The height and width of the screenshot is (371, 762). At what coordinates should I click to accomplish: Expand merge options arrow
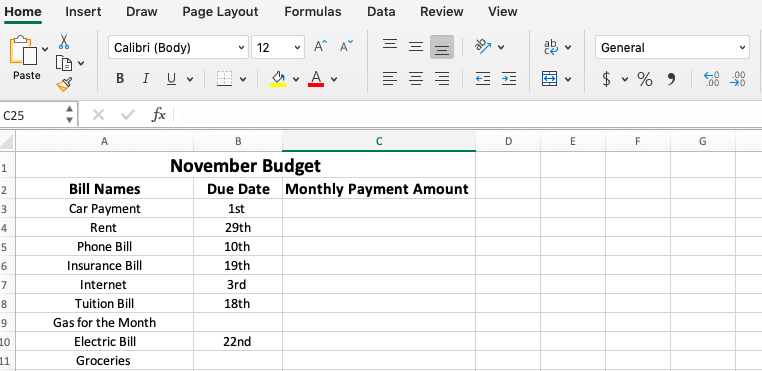click(x=568, y=79)
